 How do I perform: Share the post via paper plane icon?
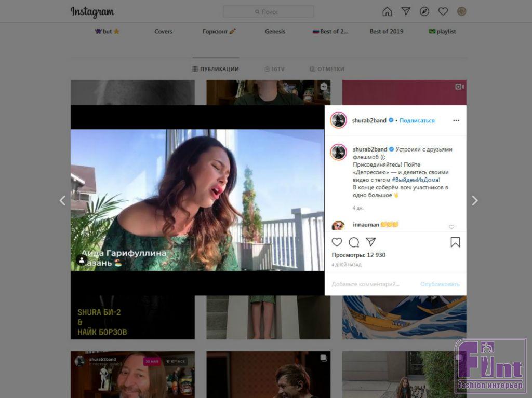click(370, 242)
